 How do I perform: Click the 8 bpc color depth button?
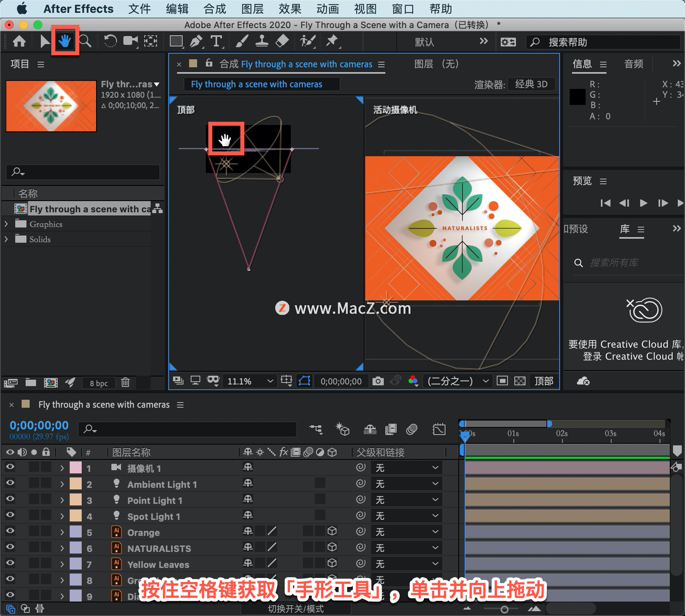pos(99,383)
